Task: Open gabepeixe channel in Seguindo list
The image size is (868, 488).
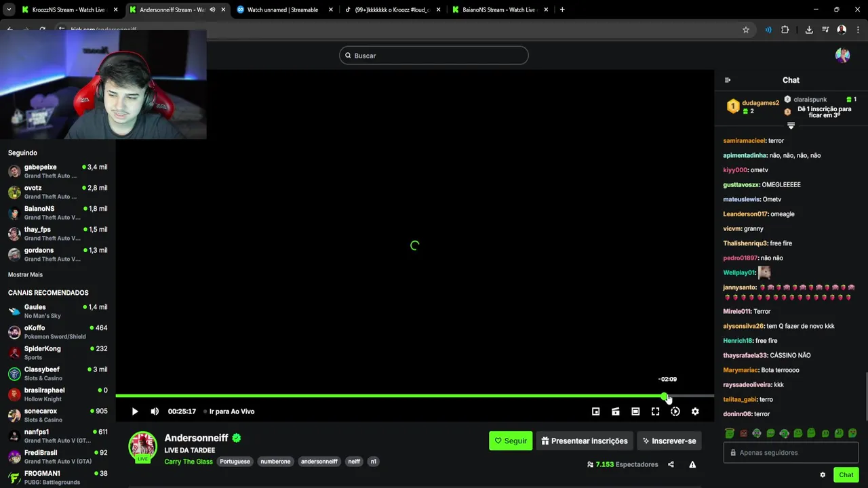Action: pyautogui.click(x=58, y=171)
